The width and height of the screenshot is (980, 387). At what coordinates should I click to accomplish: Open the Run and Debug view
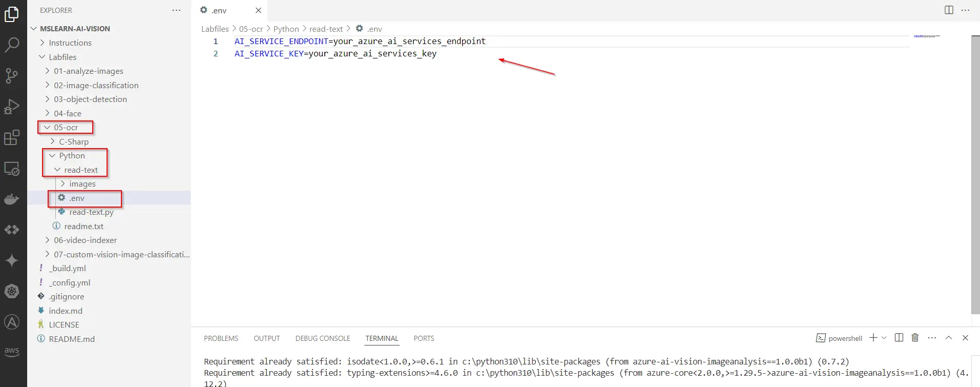pos(12,107)
